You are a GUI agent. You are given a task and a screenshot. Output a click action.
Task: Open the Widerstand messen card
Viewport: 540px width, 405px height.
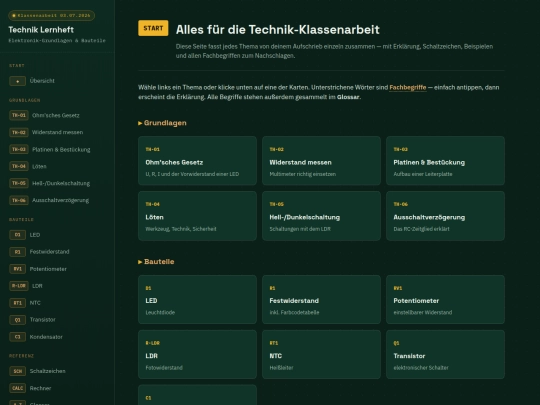(x=321, y=160)
